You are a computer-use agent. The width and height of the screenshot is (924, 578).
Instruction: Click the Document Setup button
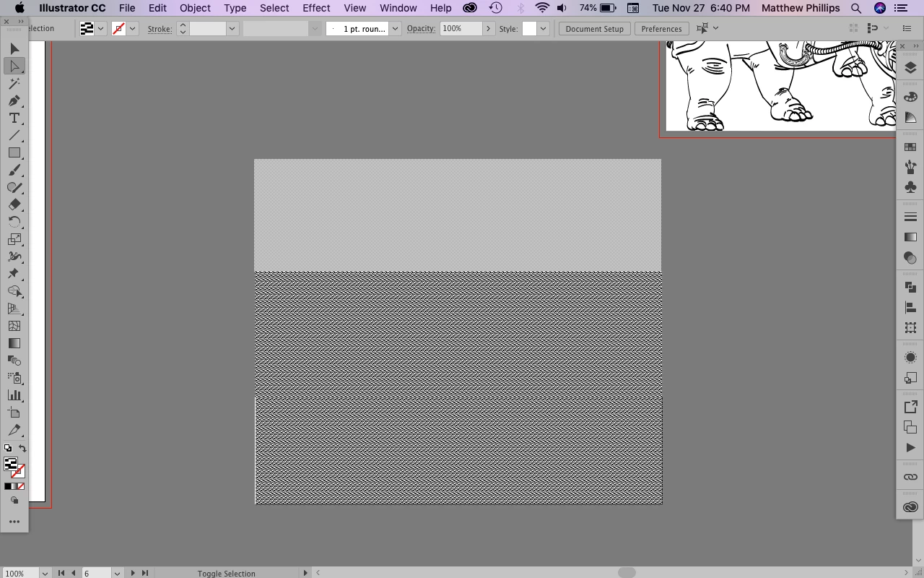pos(594,28)
